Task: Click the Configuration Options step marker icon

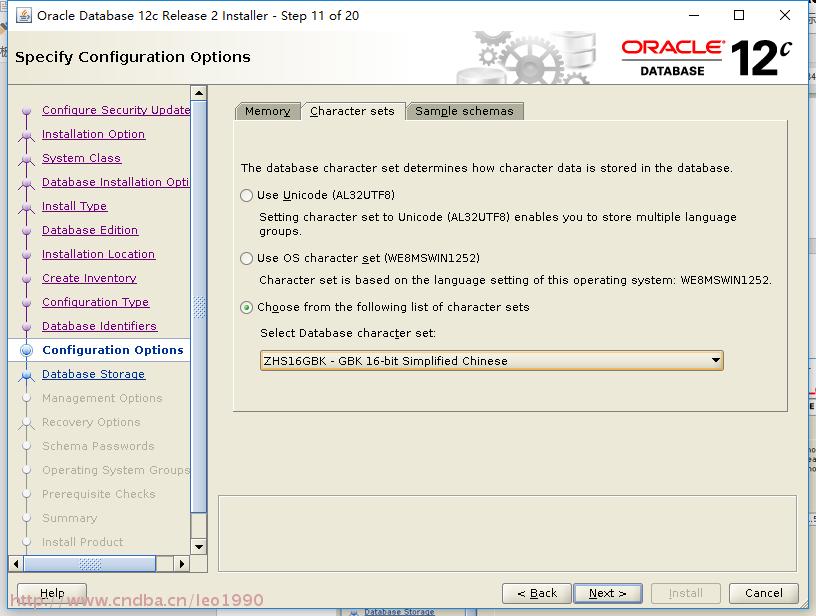Action: (x=26, y=350)
